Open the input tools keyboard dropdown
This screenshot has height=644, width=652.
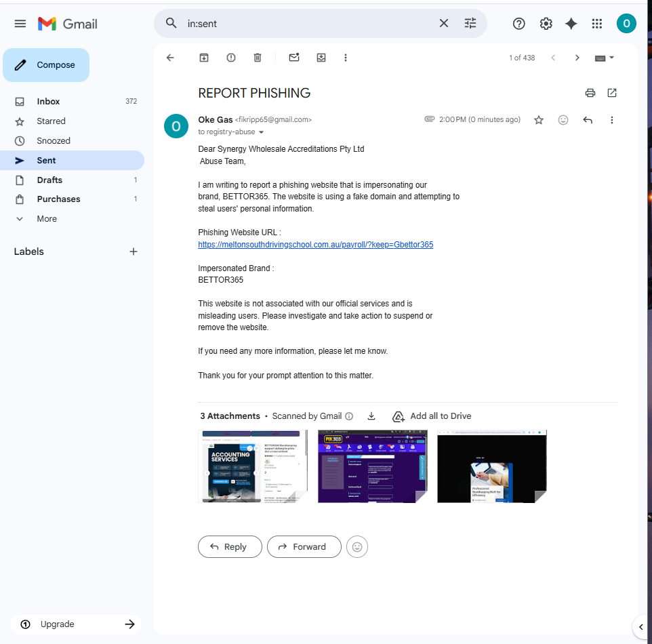(x=604, y=58)
